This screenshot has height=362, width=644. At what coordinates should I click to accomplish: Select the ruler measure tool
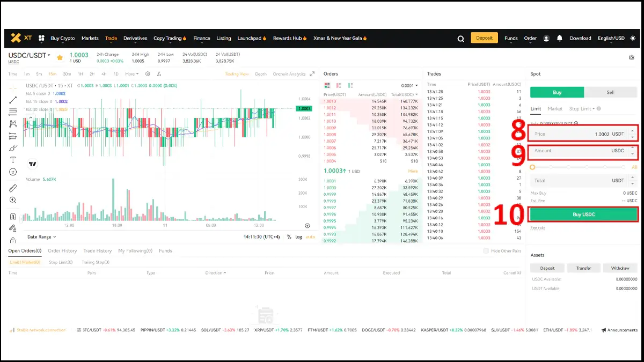(13, 188)
